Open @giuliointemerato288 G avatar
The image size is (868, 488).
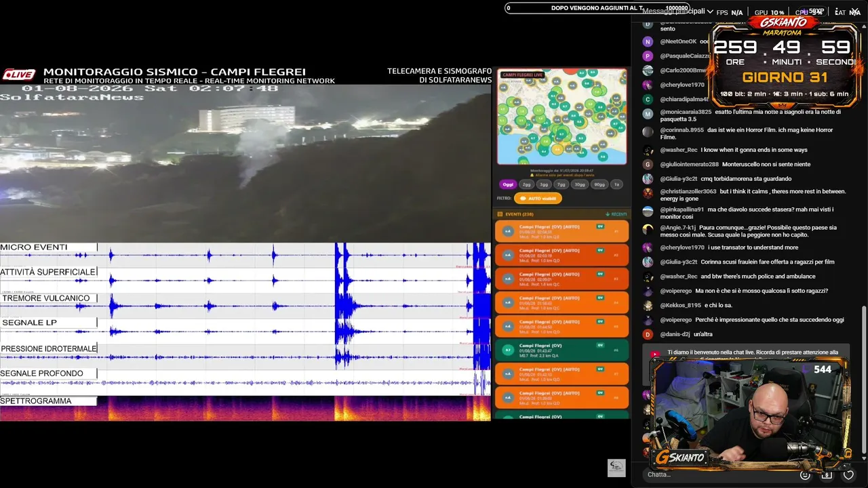(x=648, y=164)
